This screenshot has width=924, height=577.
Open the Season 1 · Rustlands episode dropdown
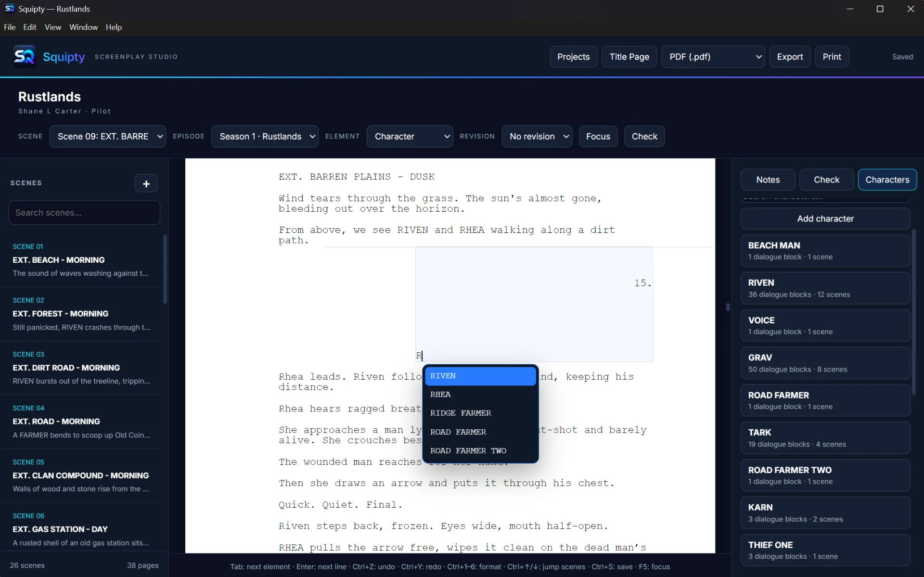[x=265, y=136]
